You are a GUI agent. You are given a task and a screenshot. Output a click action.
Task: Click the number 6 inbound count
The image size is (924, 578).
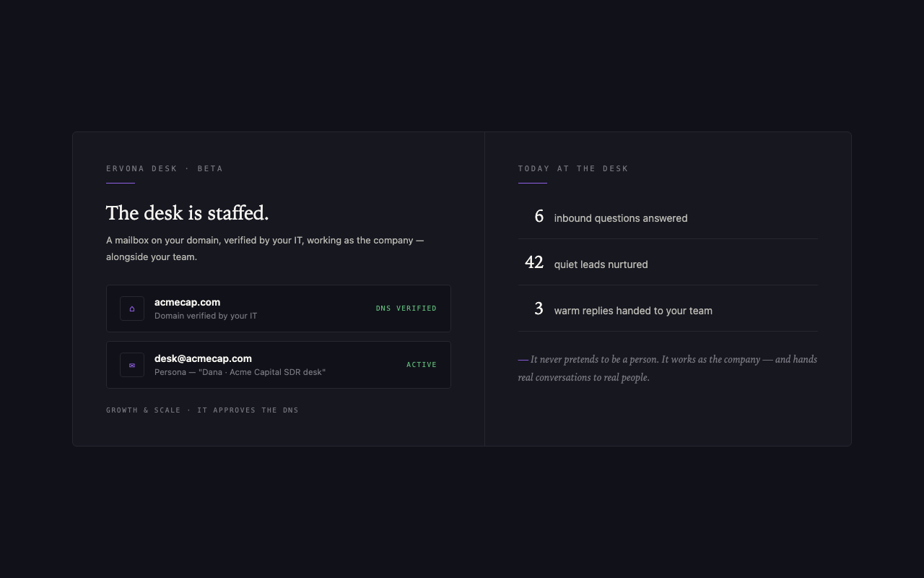coord(539,216)
